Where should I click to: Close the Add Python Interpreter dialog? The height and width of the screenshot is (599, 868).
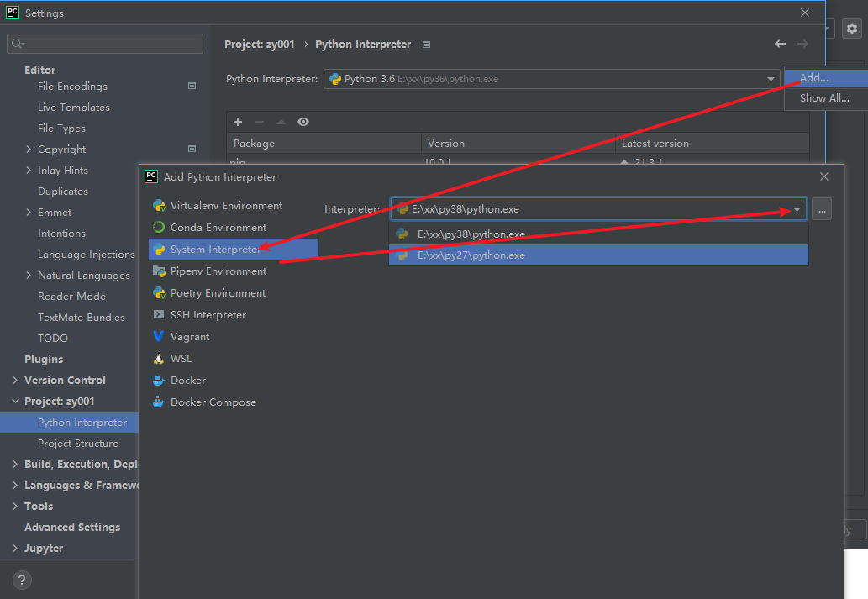(824, 176)
